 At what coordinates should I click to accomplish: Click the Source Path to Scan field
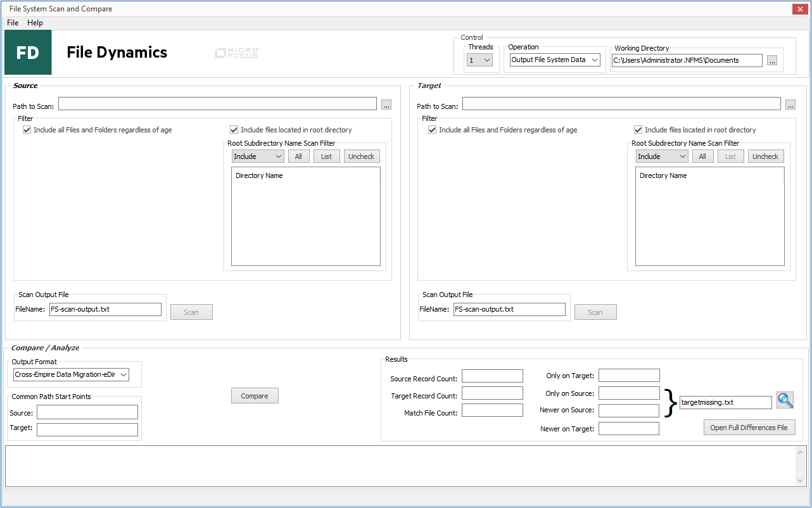pos(217,104)
